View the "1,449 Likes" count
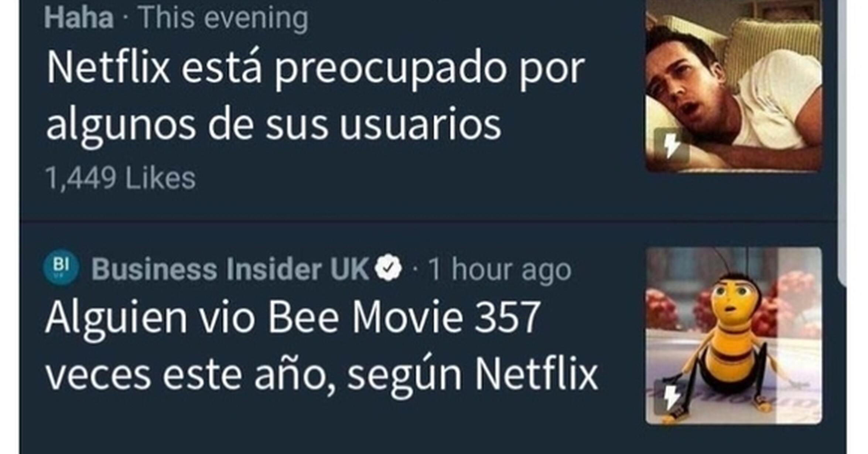Screen dimensions: 868x454 pos(120,178)
